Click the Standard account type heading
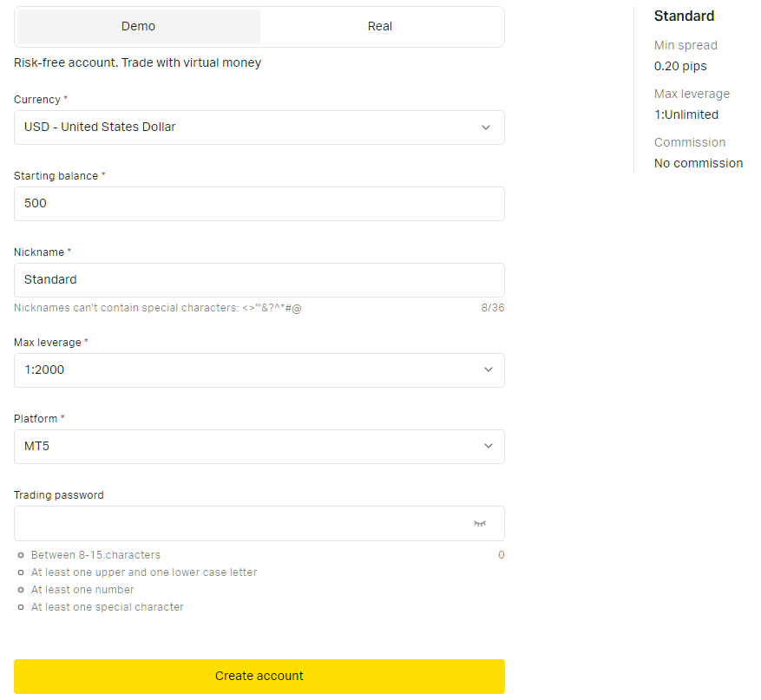Viewport: 761px width, 700px height. 684,16
